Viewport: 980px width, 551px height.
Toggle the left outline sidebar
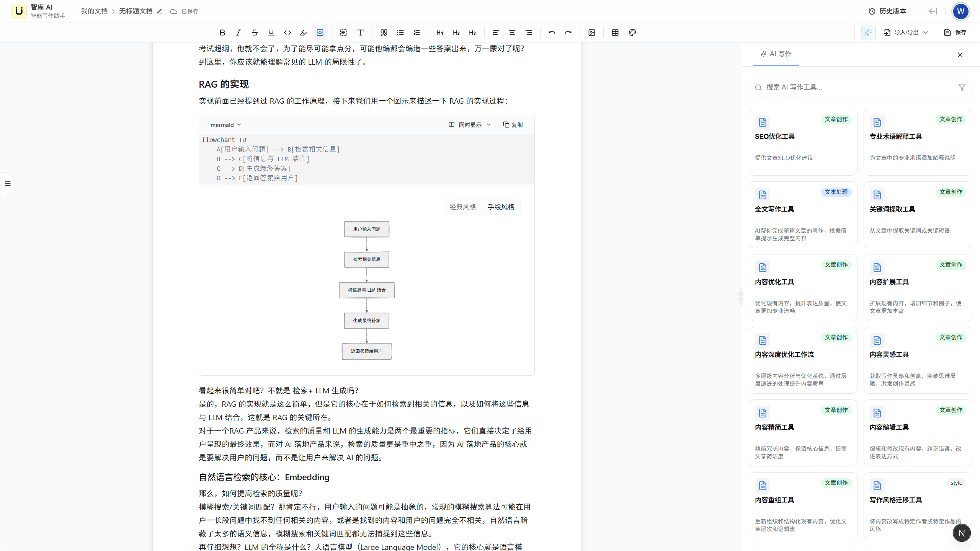(x=8, y=184)
